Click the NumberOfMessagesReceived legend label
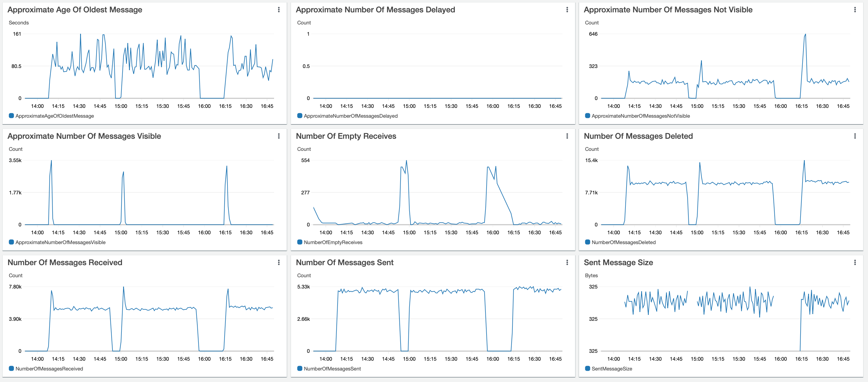 click(x=49, y=369)
